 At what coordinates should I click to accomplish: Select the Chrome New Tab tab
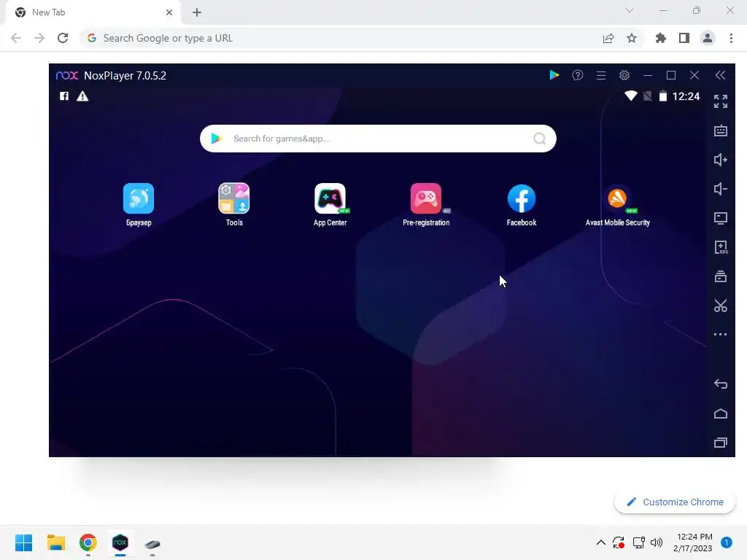tap(94, 12)
